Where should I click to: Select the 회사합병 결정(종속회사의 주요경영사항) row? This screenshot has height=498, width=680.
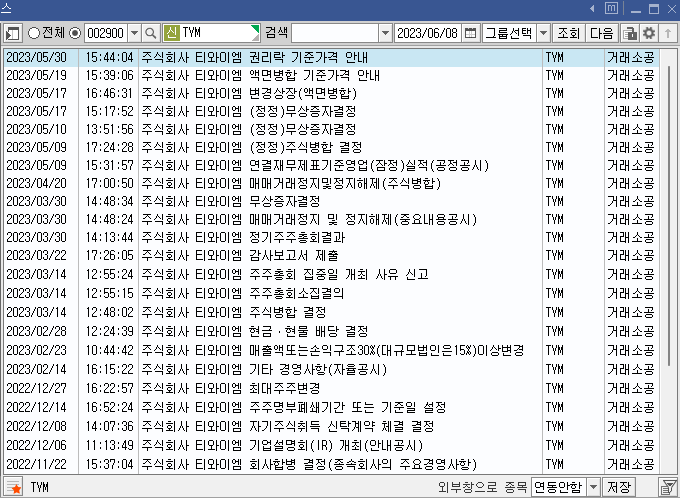(331, 465)
